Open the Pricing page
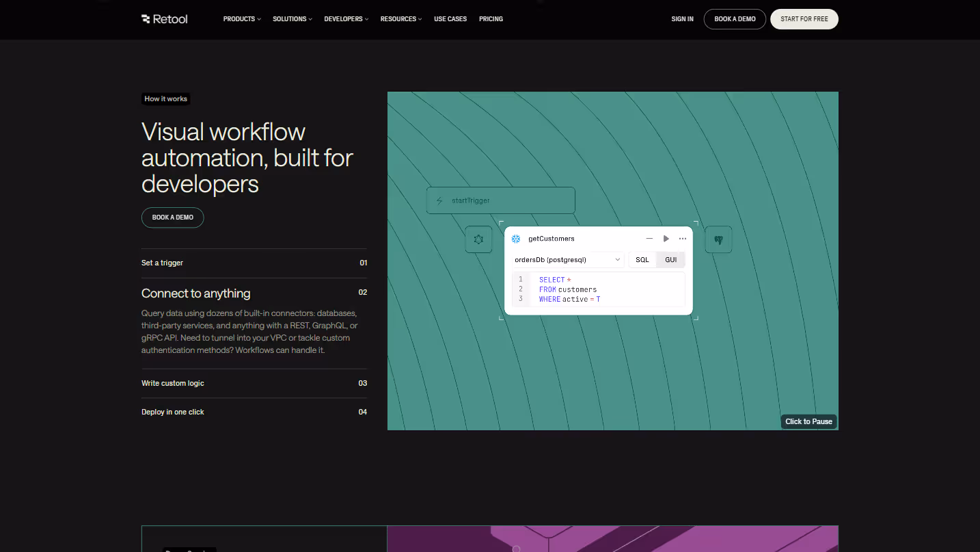 coord(491,19)
